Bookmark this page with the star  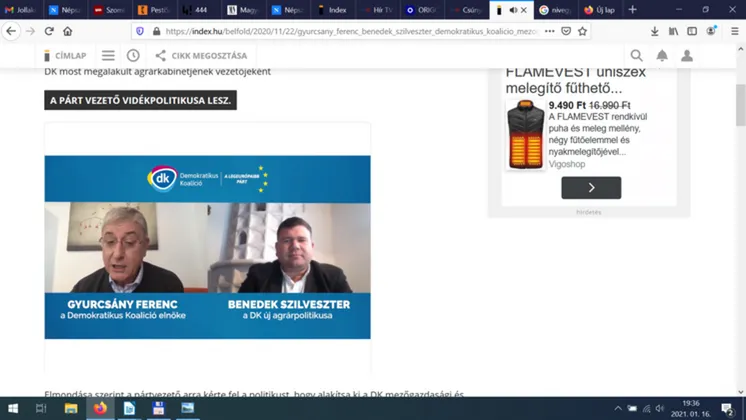pos(583,31)
